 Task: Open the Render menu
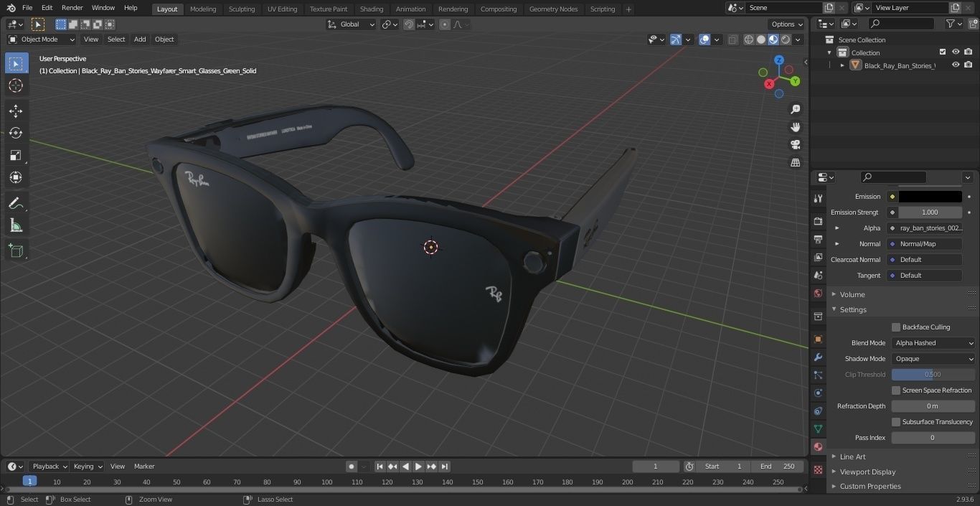coord(72,8)
